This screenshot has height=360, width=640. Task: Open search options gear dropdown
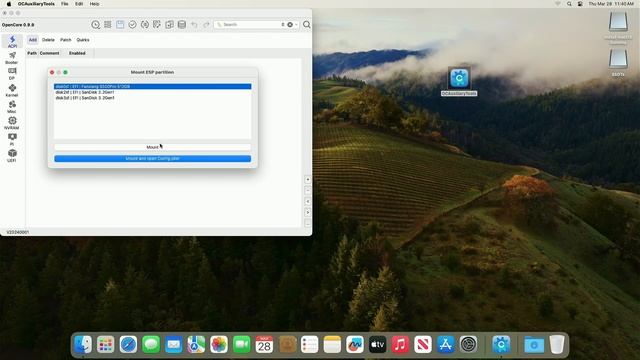(291, 24)
